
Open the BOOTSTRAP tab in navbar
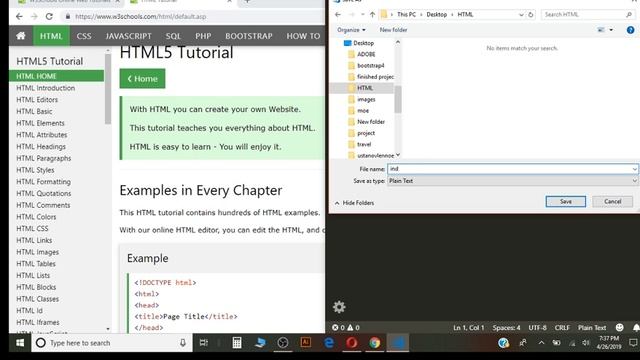click(249, 36)
